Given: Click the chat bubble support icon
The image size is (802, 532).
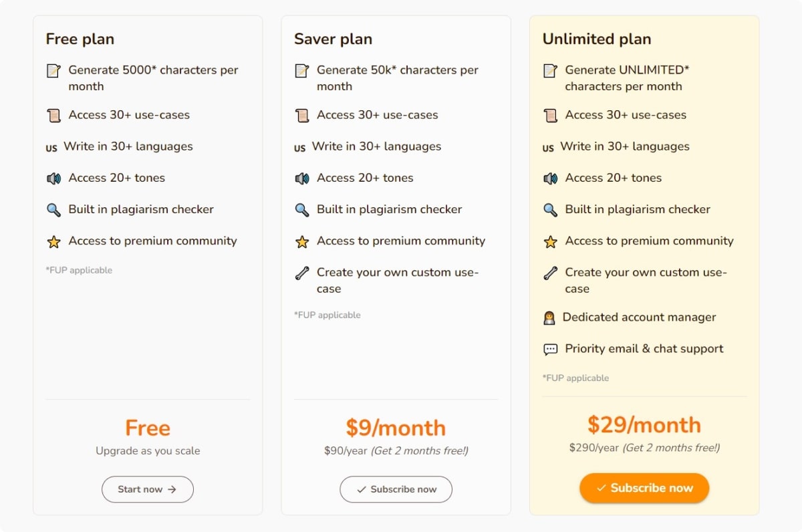Looking at the screenshot, I should [550, 350].
